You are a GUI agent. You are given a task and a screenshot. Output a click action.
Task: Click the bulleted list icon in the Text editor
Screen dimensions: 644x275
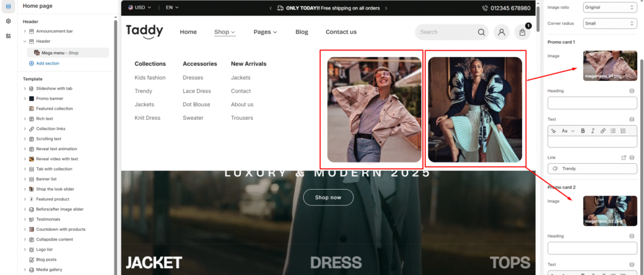click(x=613, y=131)
